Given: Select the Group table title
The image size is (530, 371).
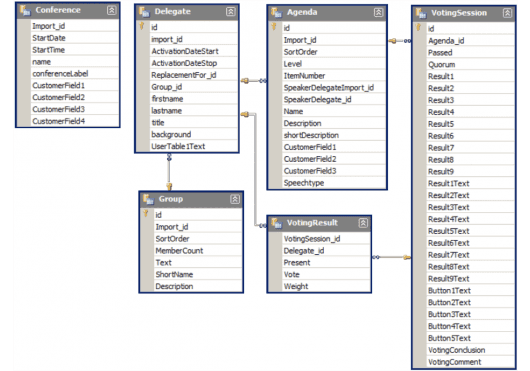Looking at the screenshot, I should 171,199.
